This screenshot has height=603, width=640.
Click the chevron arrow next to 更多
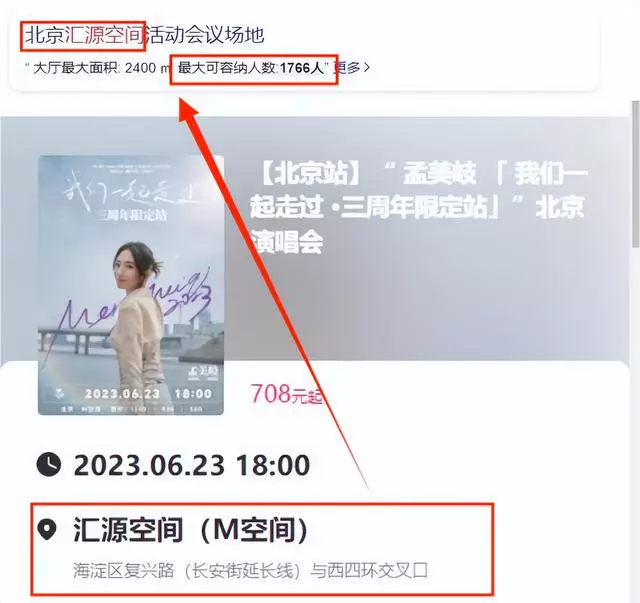coord(367,67)
